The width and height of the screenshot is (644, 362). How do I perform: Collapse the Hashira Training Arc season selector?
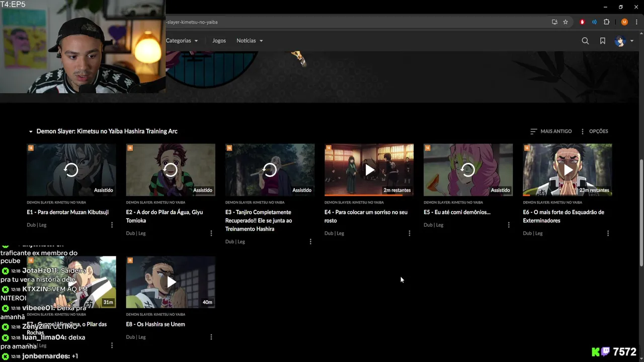[x=103, y=131]
